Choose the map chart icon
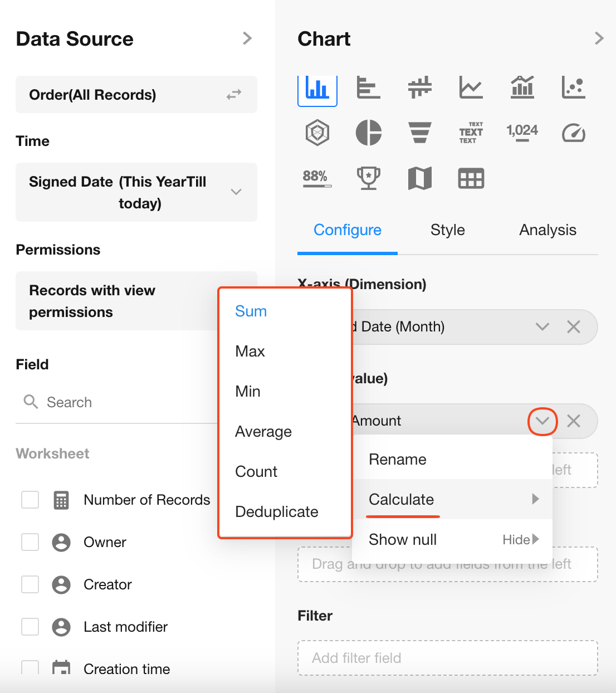This screenshot has width=616, height=693. point(419,179)
